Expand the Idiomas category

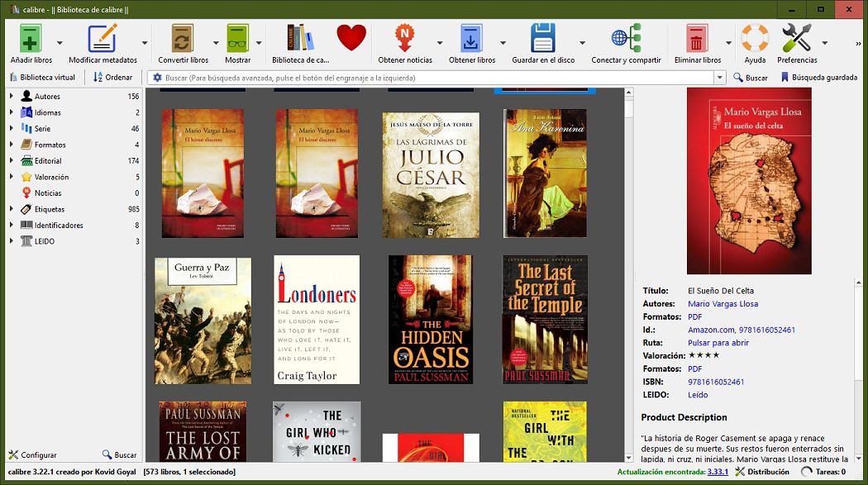(x=11, y=112)
